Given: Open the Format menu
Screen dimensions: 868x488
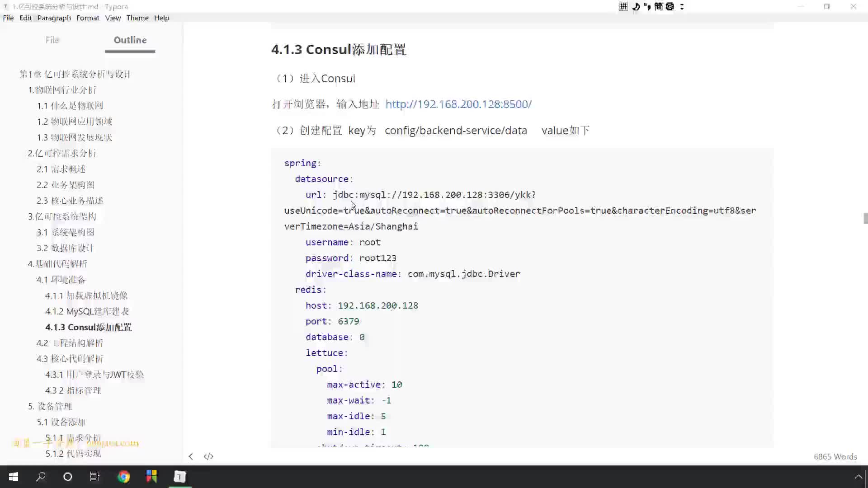Looking at the screenshot, I should click(x=88, y=18).
